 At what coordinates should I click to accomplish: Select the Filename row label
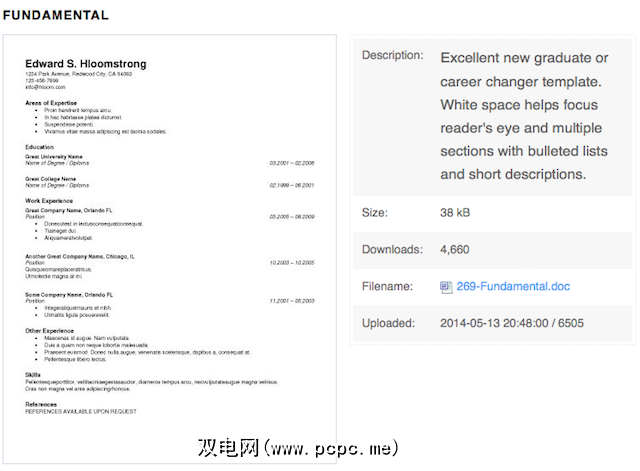pyautogui.click(x=388, y=287)
